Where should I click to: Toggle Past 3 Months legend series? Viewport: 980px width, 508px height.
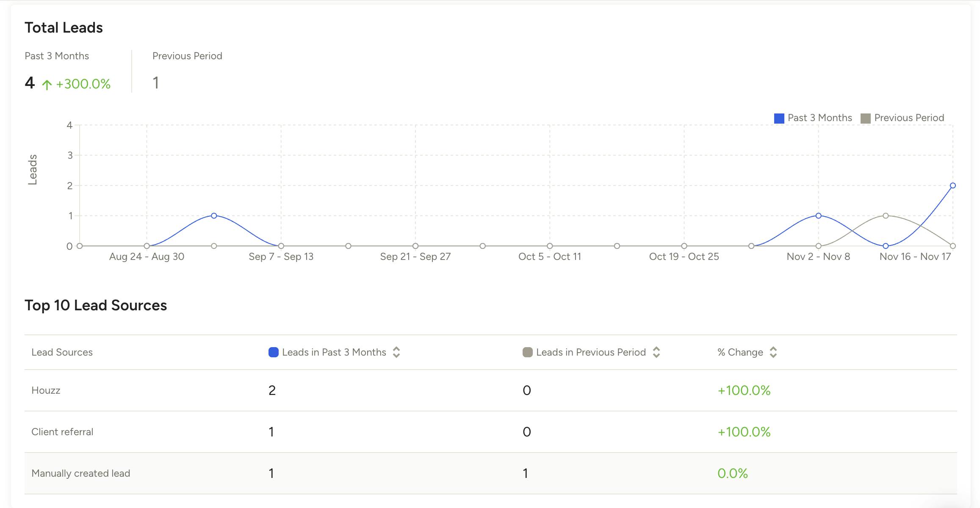(x=813, y=118)
